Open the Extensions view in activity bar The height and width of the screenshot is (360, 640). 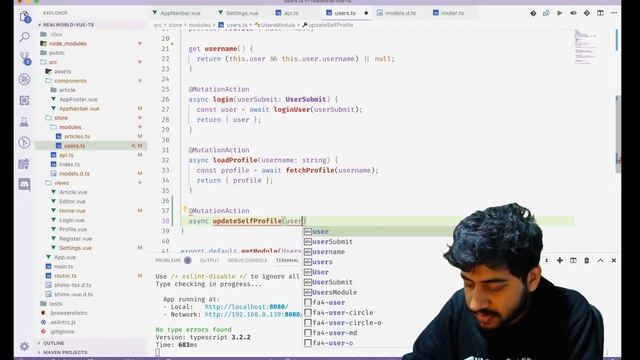coord(24,100)
